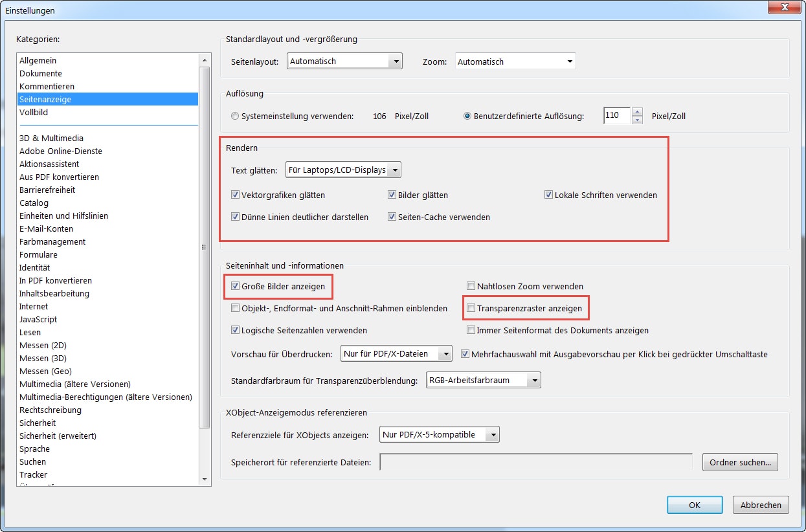Expand the Vorschau für Überdrucken dropdown

[x=396, y=354]
